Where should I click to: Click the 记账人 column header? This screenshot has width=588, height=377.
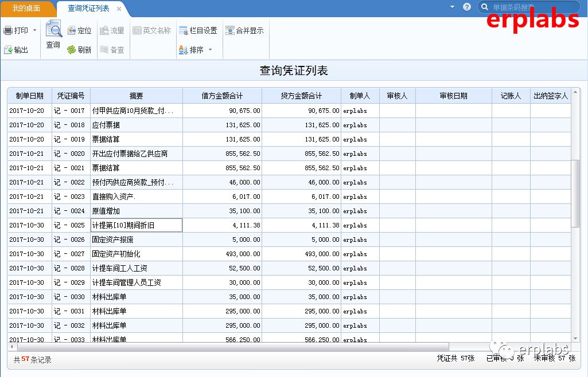point(511,96)
